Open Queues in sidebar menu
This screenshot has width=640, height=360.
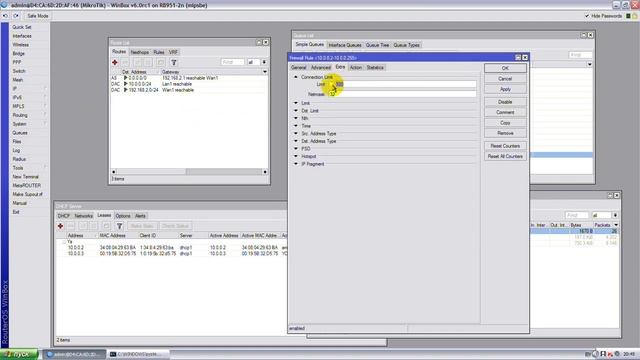point(20,133)
